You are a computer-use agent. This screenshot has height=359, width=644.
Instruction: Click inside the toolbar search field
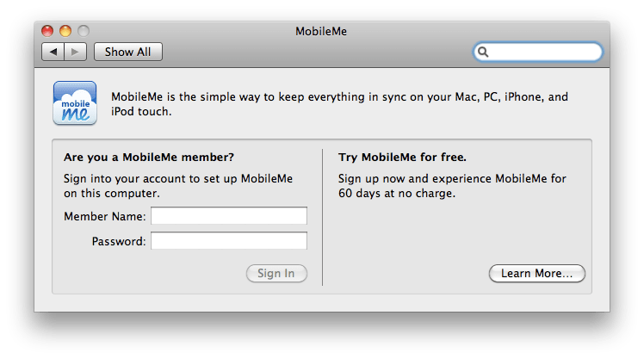pos(544,52)
